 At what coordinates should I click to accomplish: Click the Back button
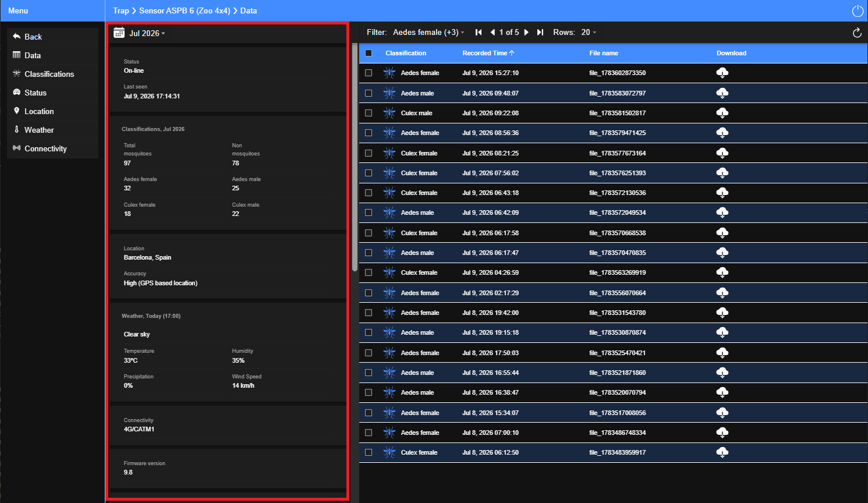click(53, 37)
